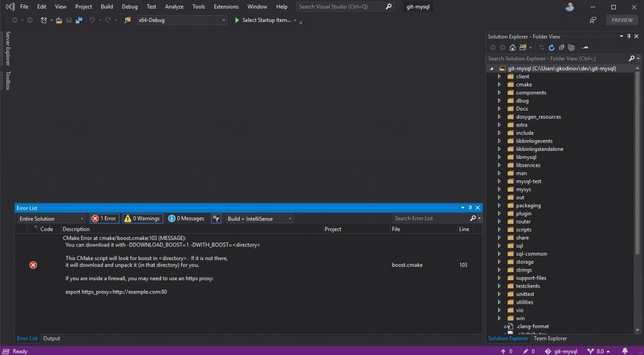Open the Debug menu
This screenshot has width=644, height=355.
click(130, 6)
